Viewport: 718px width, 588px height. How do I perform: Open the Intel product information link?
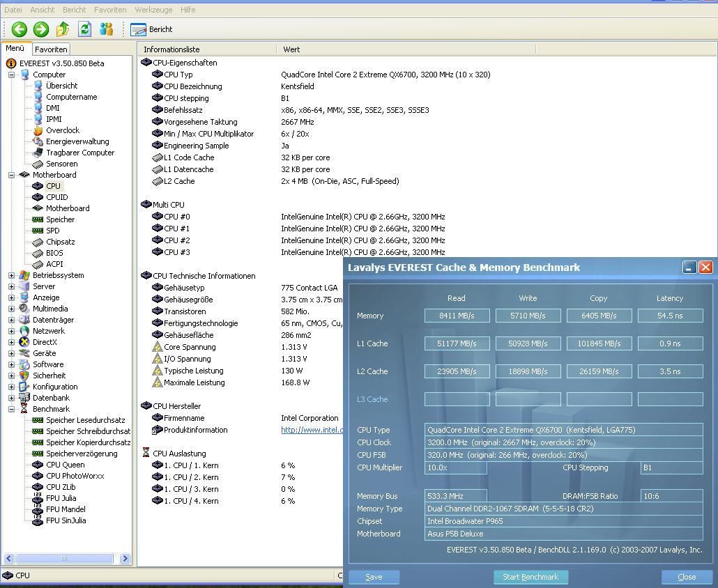(312, 430)
